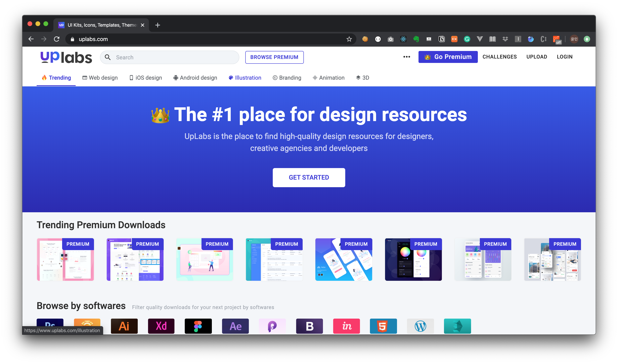
Task: Click the Bootstrap software icon
Action: point(309,326)
